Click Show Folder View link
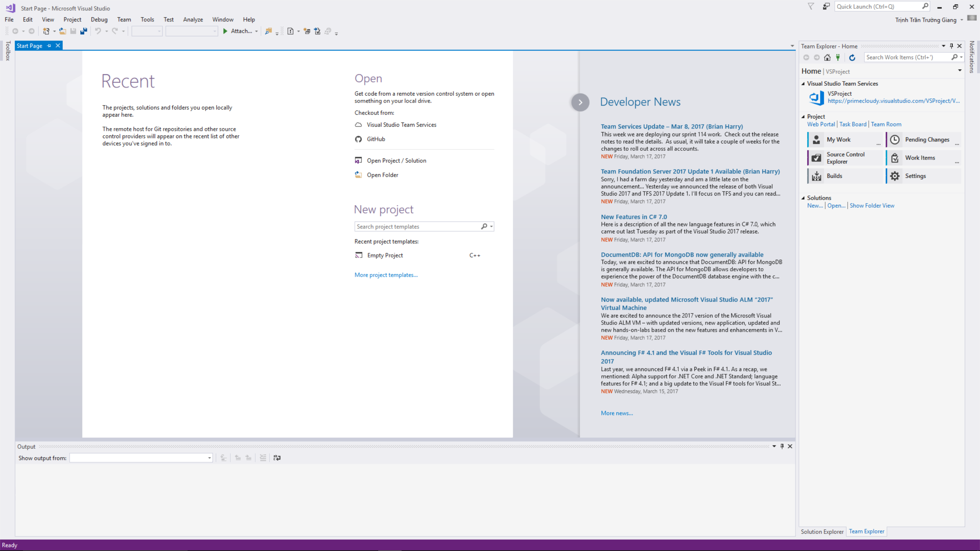This screenshot has width=980, height=551. [x=872, y=206]
